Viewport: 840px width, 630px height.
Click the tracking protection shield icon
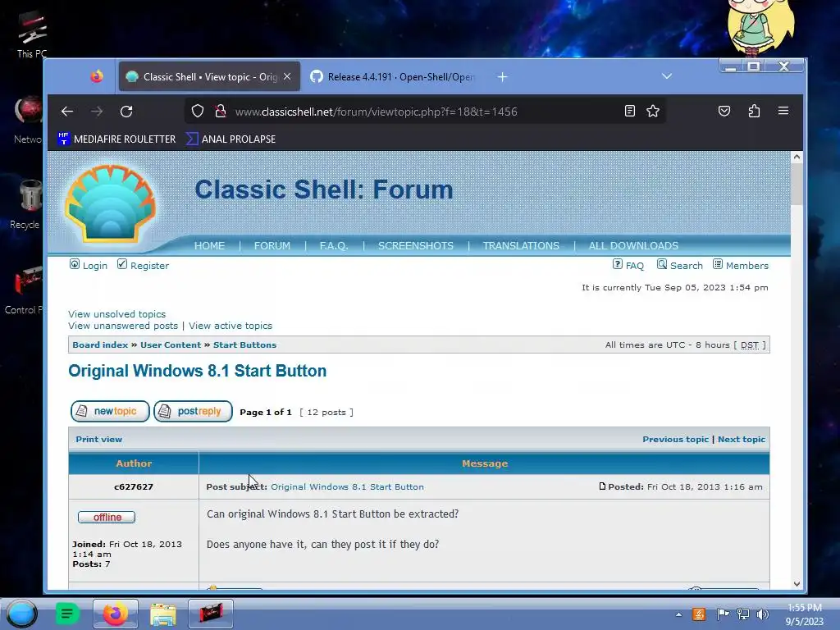pyautogui.click(x=198, y=112)
